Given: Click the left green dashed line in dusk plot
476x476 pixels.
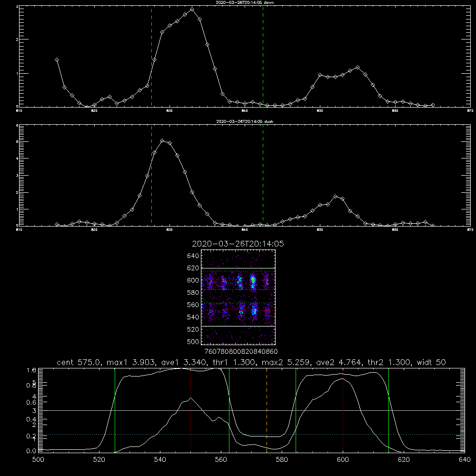Looking at the screenshot, I should [x=151, y=176].
